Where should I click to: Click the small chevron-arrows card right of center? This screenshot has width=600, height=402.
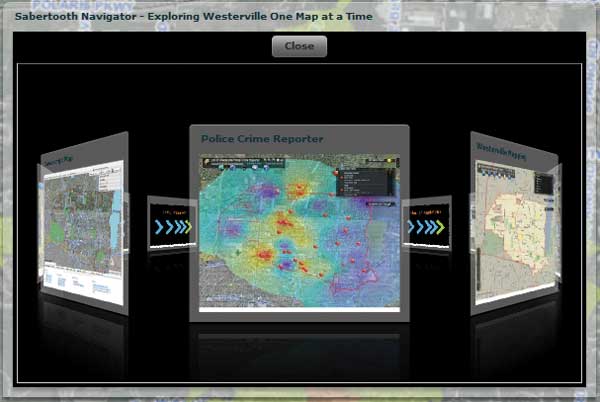coord(427,223)
